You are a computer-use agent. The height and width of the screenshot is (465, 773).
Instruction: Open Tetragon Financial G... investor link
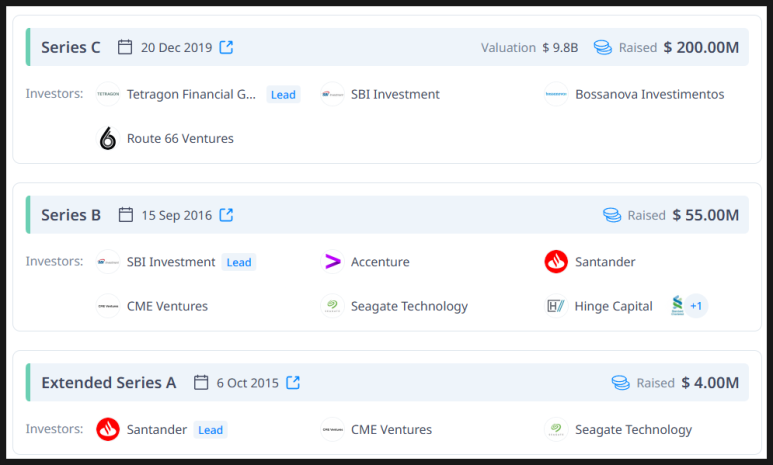[191, 95]
